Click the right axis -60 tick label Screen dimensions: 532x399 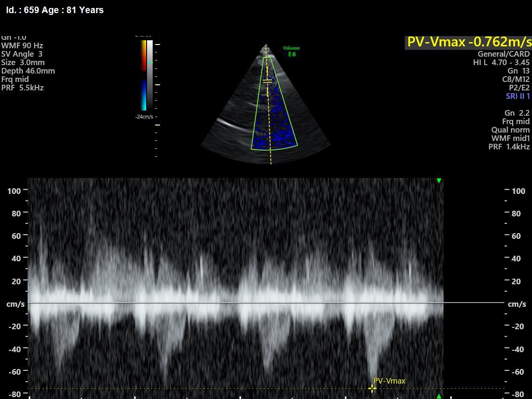(x=518, y=372)
